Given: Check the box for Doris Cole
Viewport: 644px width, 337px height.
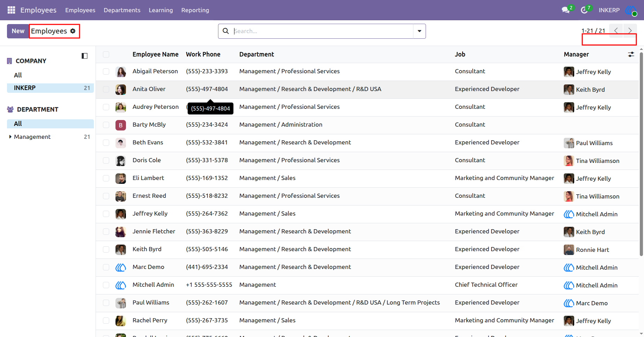Looking at the screenshot, I should [x=106, y=160].
